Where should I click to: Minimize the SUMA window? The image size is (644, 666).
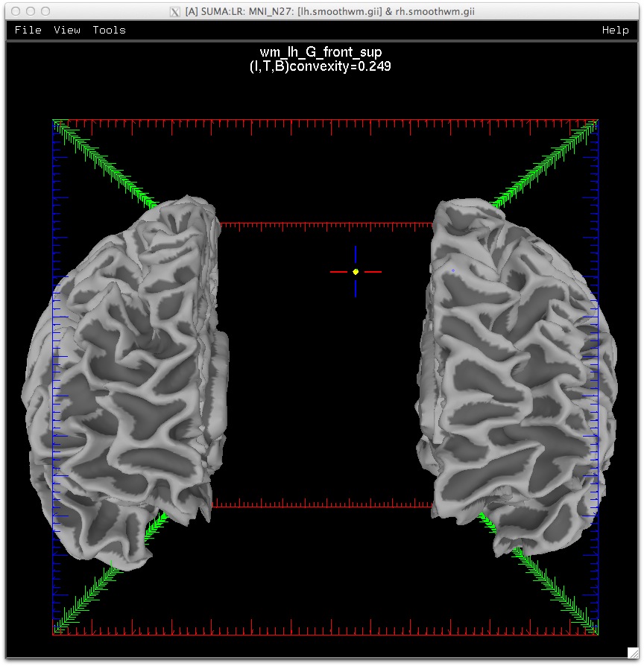click(x=31, y=12)
